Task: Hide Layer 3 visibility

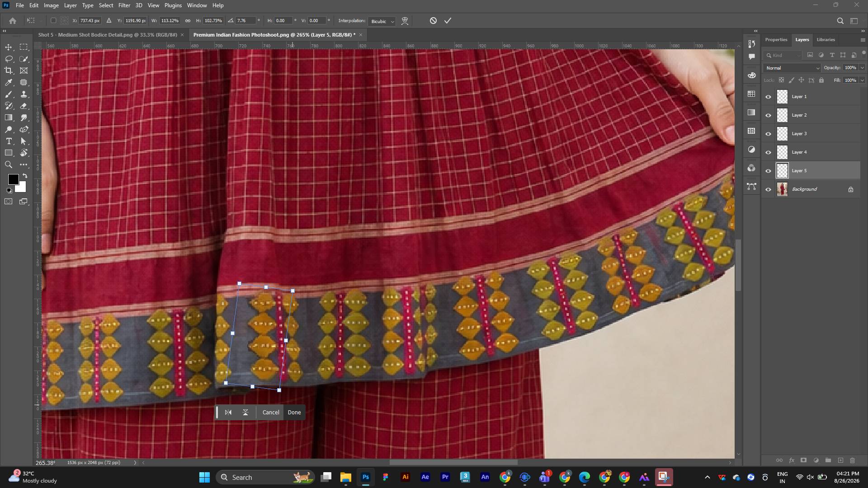Action: tap(768, 134)
